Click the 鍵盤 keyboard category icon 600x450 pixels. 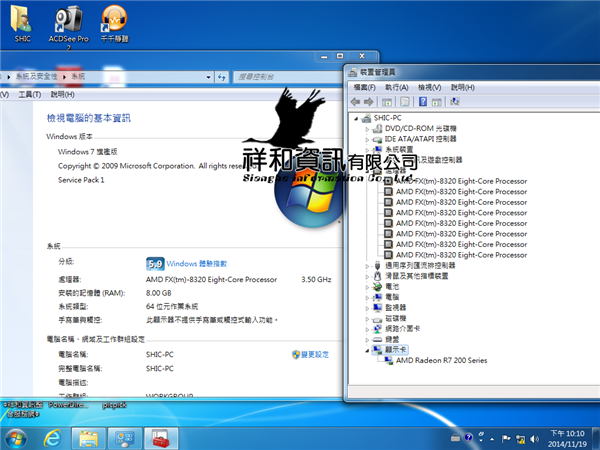pos(377,339)
